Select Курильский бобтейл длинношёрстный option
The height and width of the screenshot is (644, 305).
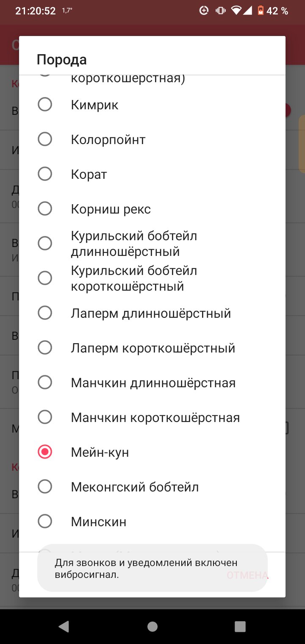point(45,244)
